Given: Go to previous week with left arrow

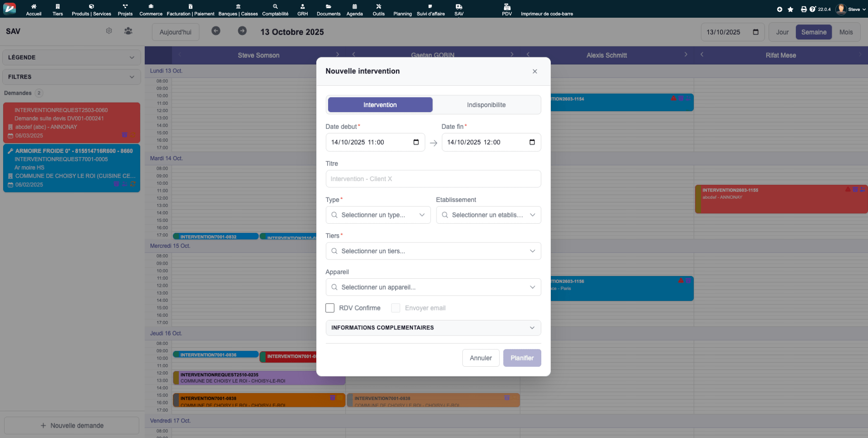Looking at the screenshot, I should (x=216, y=31).
